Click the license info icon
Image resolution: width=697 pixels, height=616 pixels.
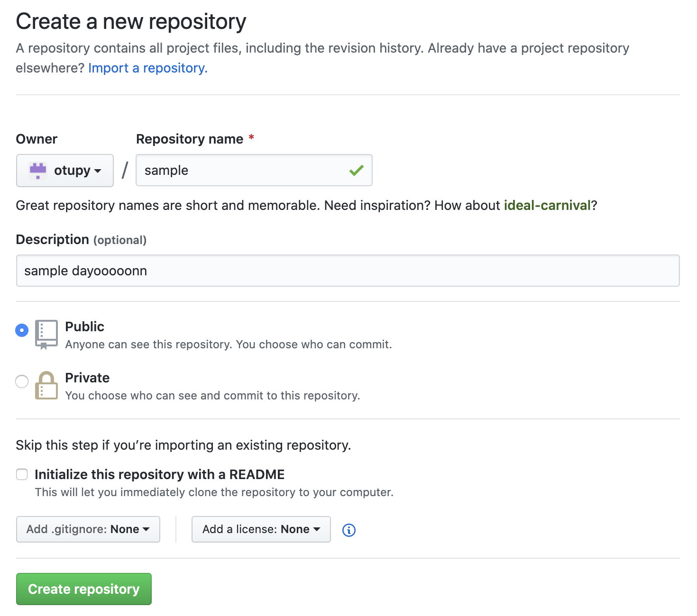(349, 530)
